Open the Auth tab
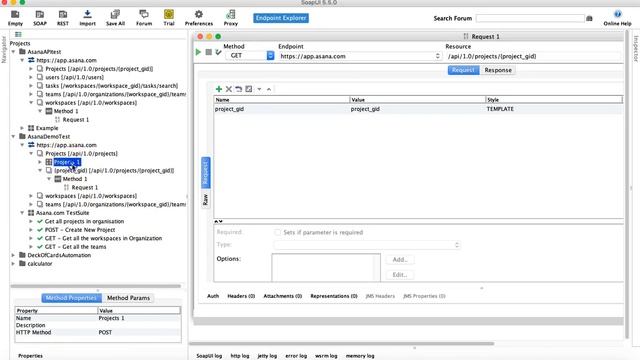The image size is (640, 360). [213, 296]
